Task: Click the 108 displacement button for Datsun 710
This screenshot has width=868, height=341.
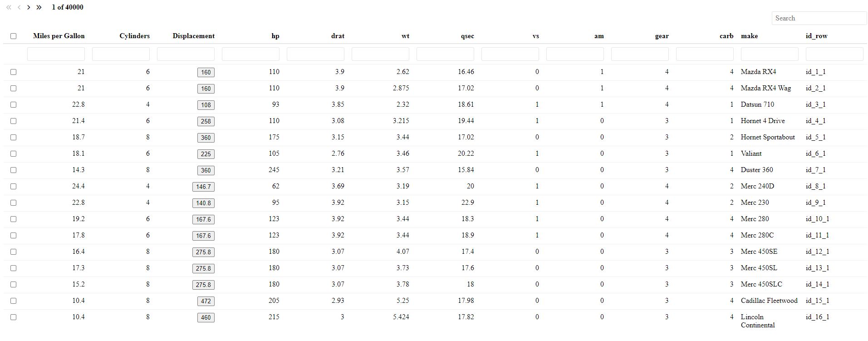Action: tap(206, 105)
